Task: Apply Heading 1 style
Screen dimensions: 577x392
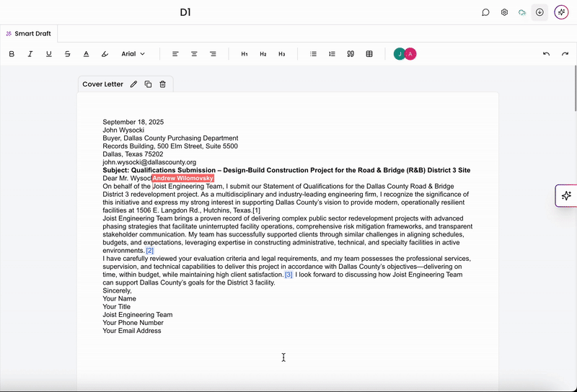Action: [245, 54]
